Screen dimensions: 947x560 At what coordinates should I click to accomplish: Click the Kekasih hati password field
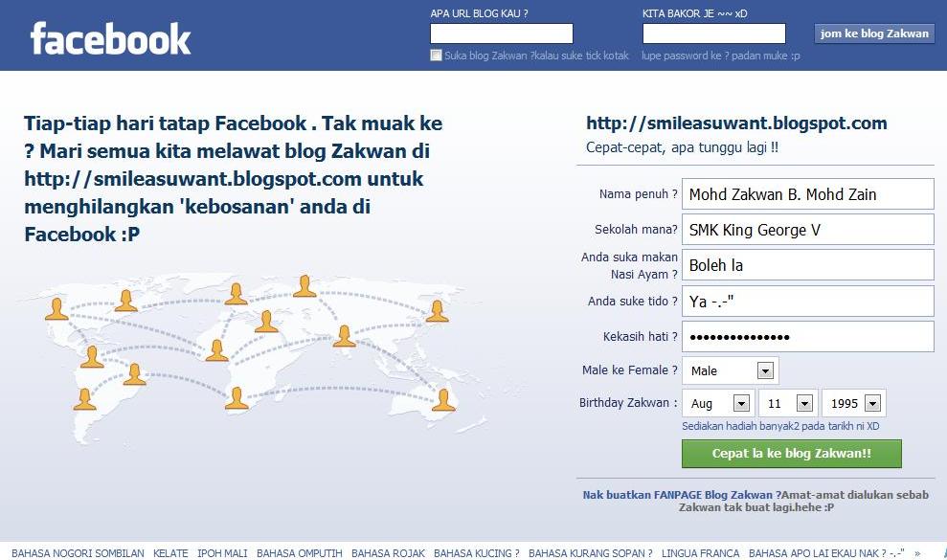coord(807,337)
